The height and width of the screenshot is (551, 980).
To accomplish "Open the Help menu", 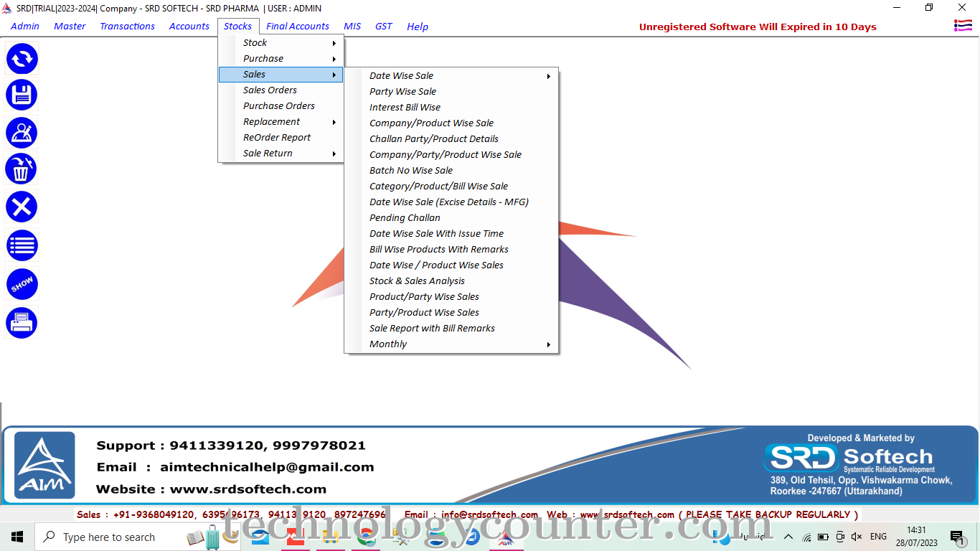I will [x=418, y=27].
